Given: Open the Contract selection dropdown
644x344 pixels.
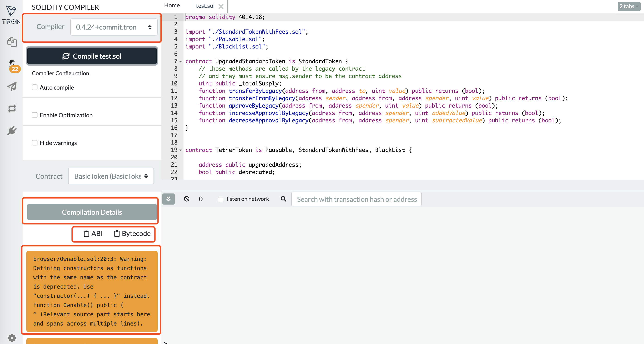Looking at the screenshot, I should point(111,176).
